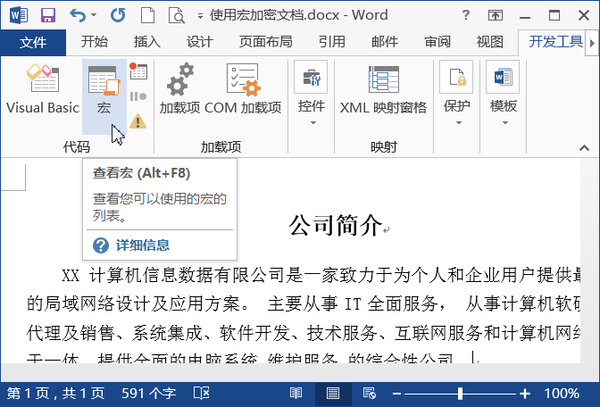Click the Record Macro icon
Screen dimensions: 600x407
pyautogui.click(x=138, y=71)
